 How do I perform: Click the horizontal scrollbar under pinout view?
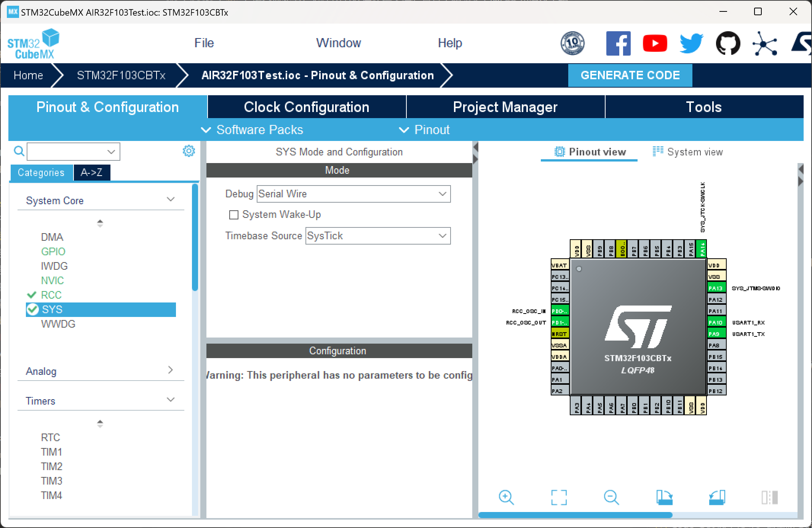tap(575, 515)
